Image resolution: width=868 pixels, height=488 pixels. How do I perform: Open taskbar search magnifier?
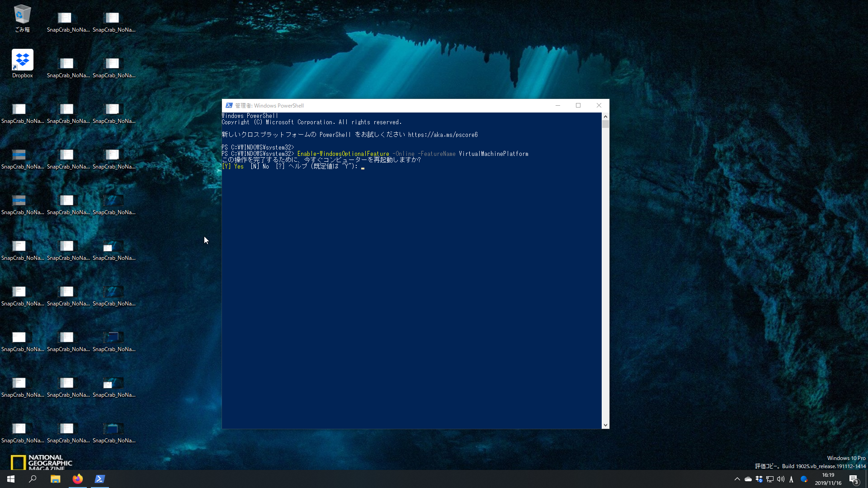tap(33, 479)
